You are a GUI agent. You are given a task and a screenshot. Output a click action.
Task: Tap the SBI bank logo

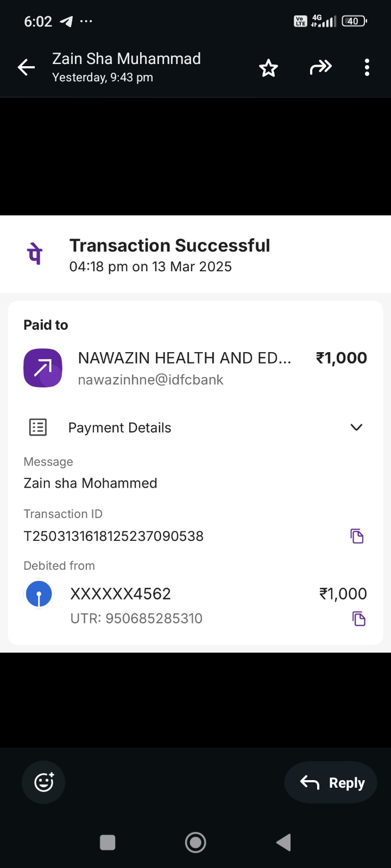tap(39, 594)
